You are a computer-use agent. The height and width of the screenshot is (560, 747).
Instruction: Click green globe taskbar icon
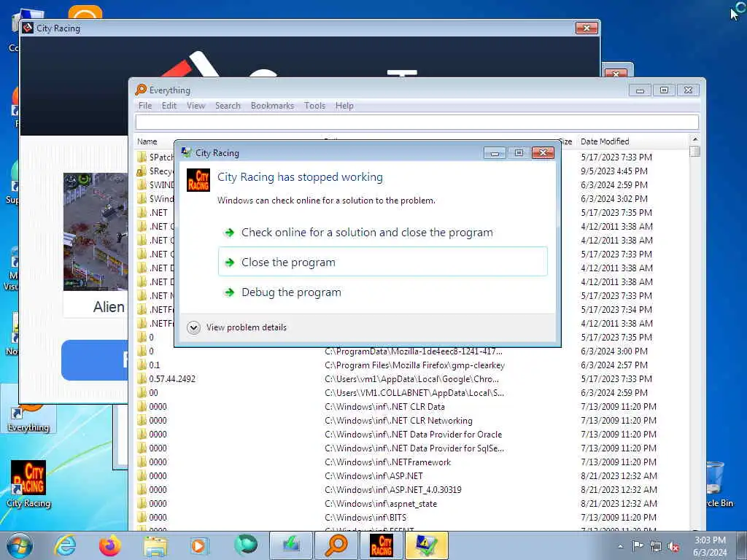coord(246,545)
